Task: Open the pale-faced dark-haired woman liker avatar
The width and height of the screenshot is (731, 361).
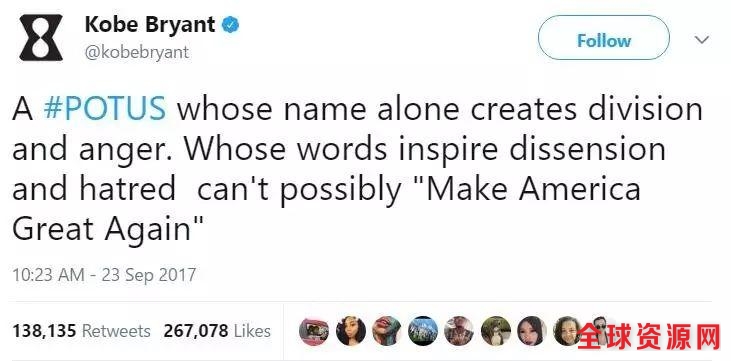Action: (x=531, y=331)
